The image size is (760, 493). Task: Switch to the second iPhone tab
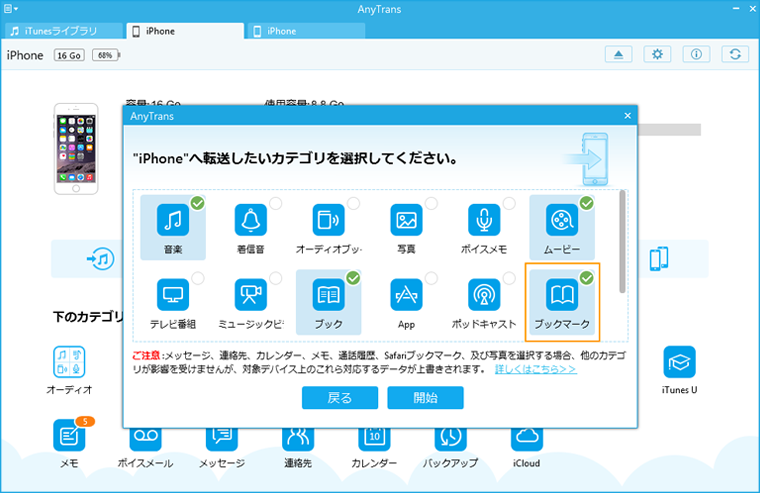(x=306, y=31)
